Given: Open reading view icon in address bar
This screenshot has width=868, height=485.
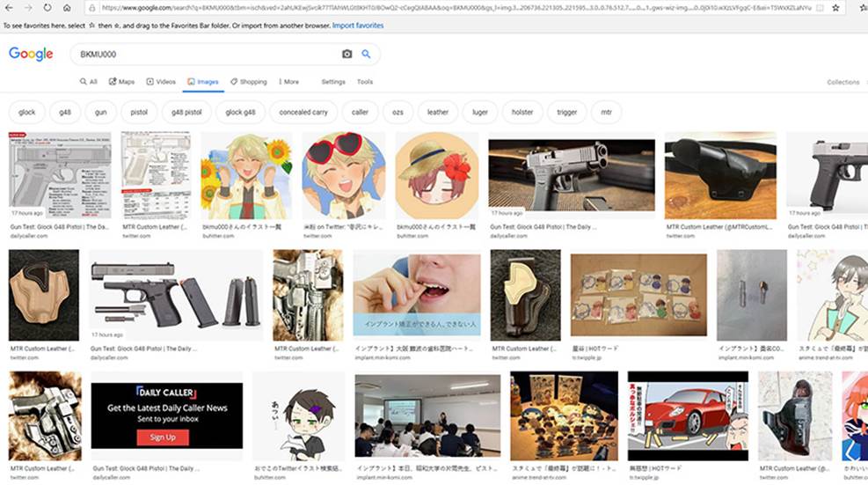Looking at the screenshot, I should [821, 8].
